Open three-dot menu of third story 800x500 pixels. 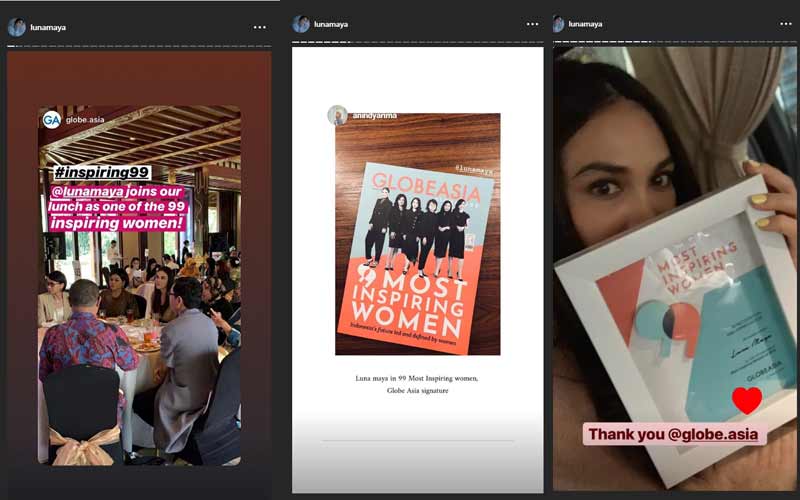pyautogui.click(x=786, y=24)
